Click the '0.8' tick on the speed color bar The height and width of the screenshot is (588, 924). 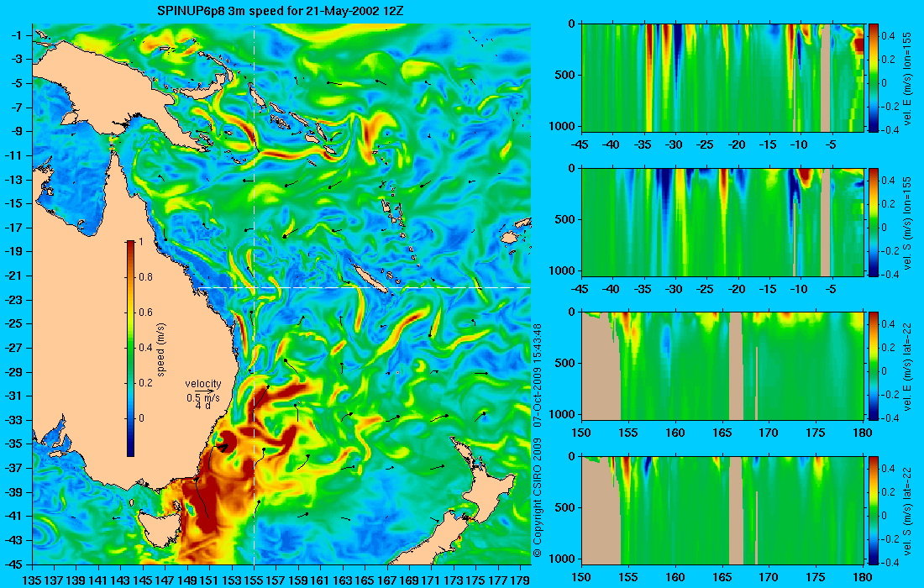click(x=145, y=277)
